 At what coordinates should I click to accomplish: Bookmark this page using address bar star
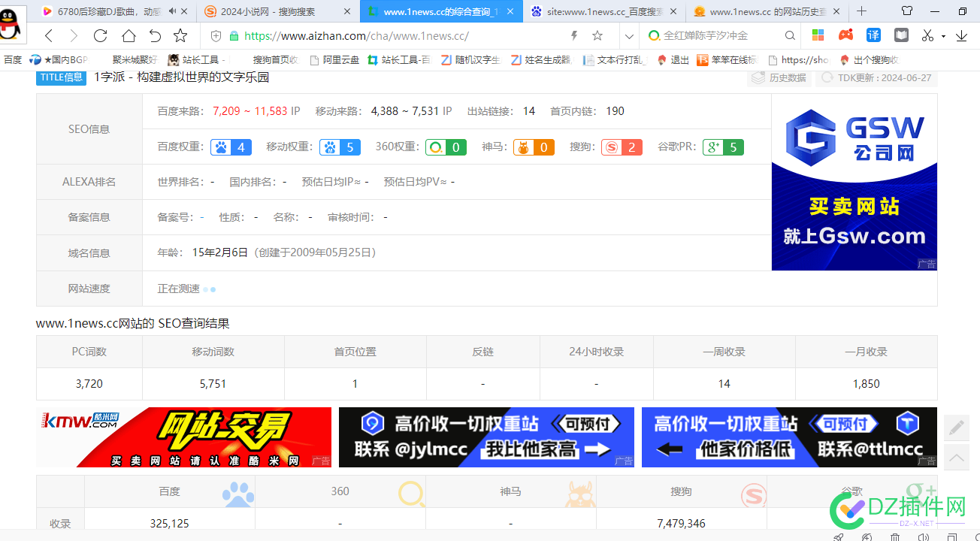(x=597, y=36)
